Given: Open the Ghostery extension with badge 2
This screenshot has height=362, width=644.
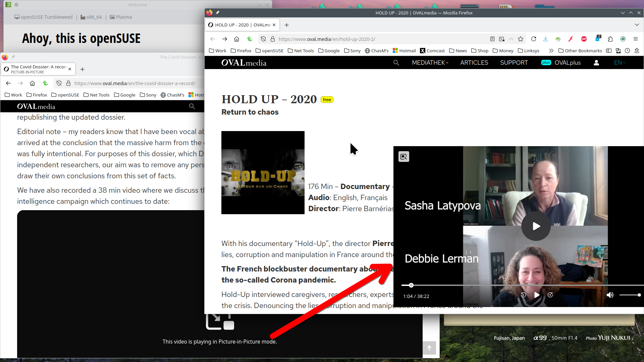Looking at the screenshot, I should pos(597,39).
